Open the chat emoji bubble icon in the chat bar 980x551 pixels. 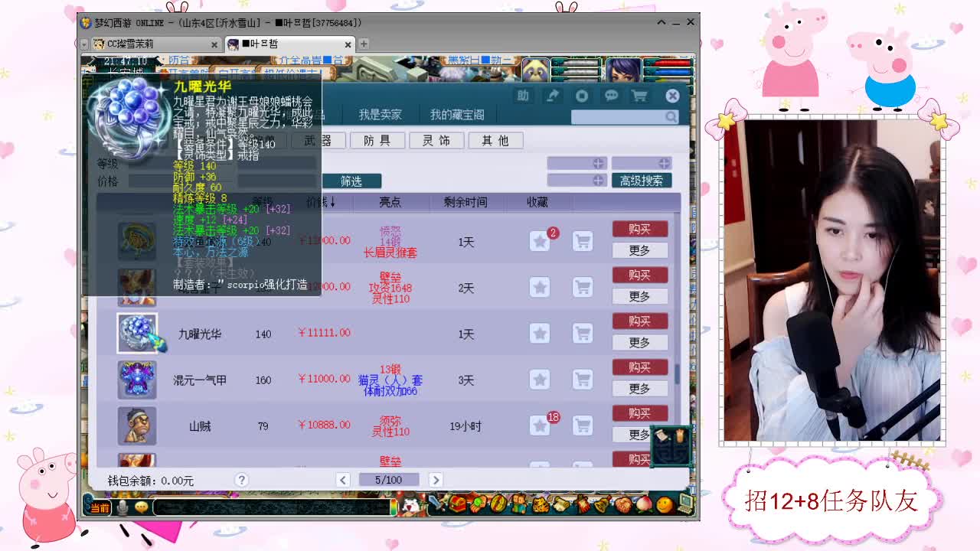(x=142, y=507)
